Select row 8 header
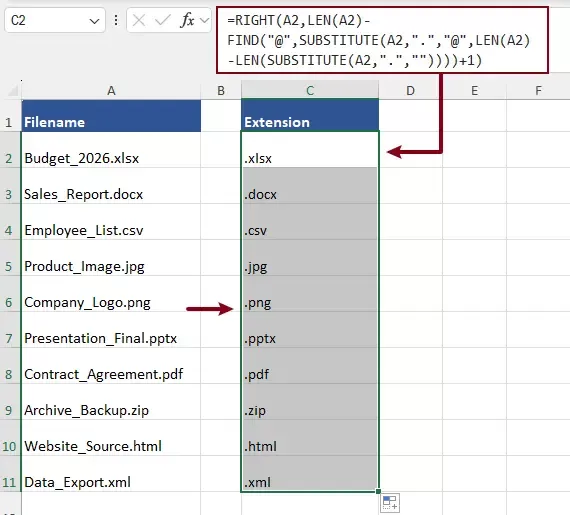The image size is (570, 515). tap(10, 366)
